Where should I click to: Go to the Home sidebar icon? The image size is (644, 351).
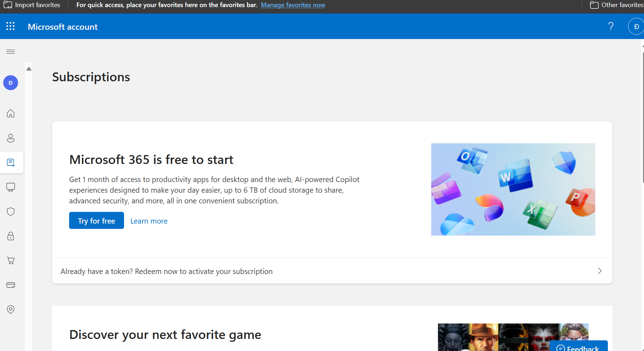click(x=11, y=113)
